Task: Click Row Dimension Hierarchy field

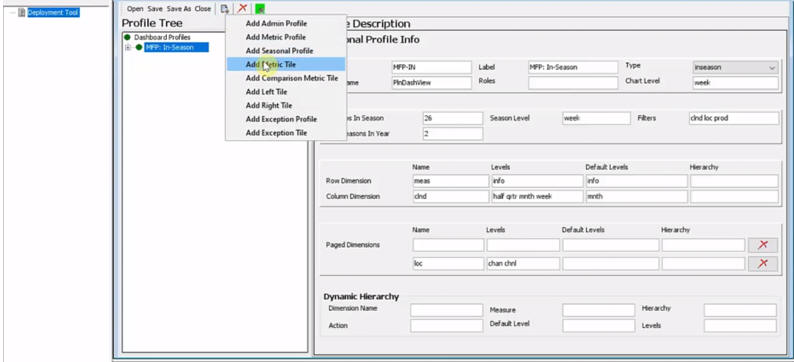Action: pos(734,181)
